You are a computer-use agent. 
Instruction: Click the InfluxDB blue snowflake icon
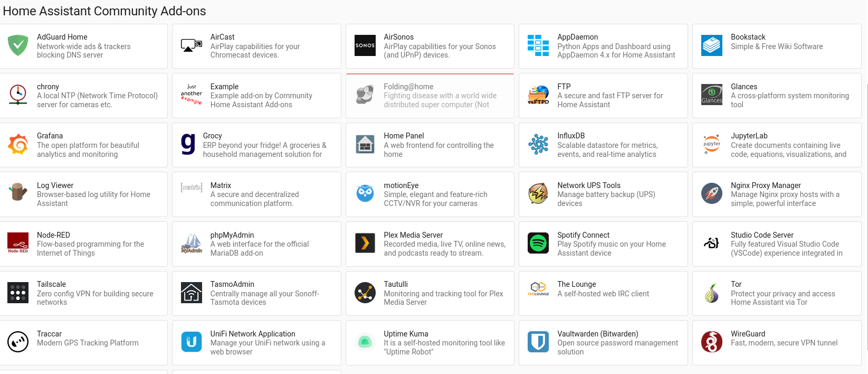pyautogui.click(x=538, y=145)
